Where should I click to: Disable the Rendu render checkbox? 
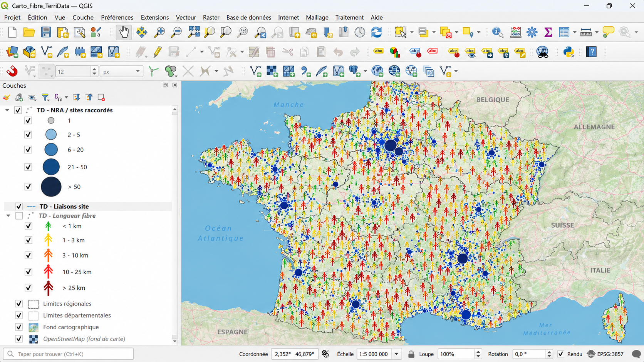560,354
